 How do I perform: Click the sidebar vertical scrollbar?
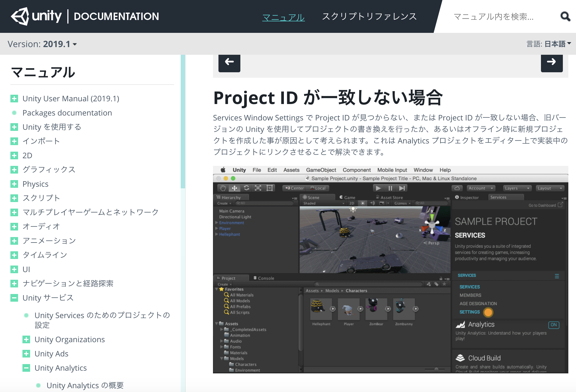click(x=183, y=122)
